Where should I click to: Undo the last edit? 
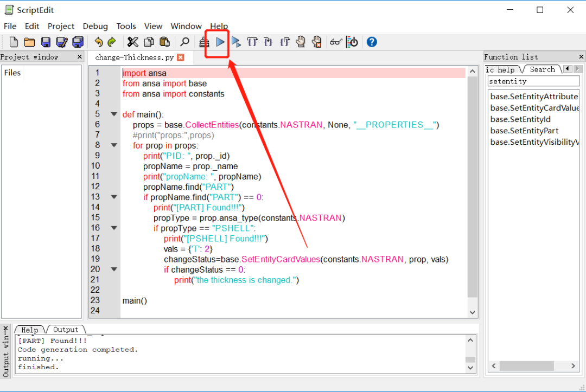98,42
